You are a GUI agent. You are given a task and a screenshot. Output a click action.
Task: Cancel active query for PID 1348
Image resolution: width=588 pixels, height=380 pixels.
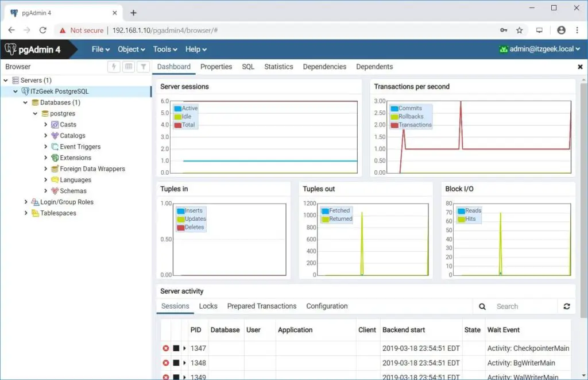pos(176,363)
